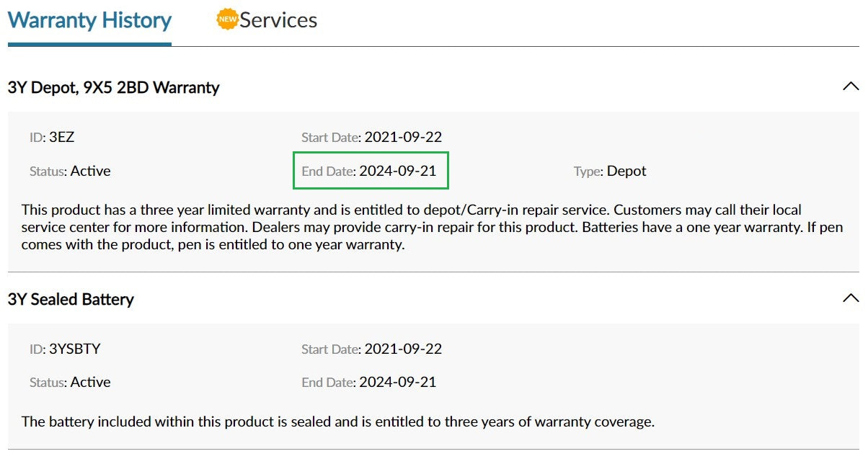Click the depot warranty Start Date label
The height and width of the screenshot is (459, 868).
coord(330,137)
